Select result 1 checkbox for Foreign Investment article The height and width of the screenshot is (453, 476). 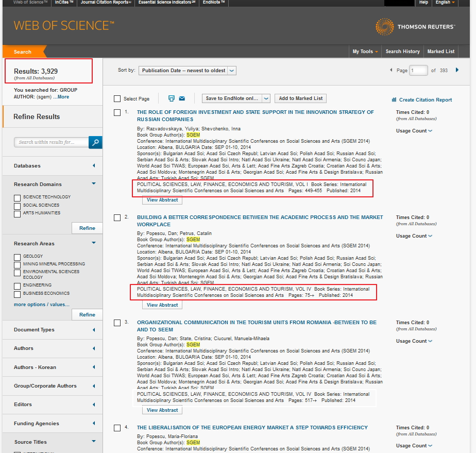[117, 113]
